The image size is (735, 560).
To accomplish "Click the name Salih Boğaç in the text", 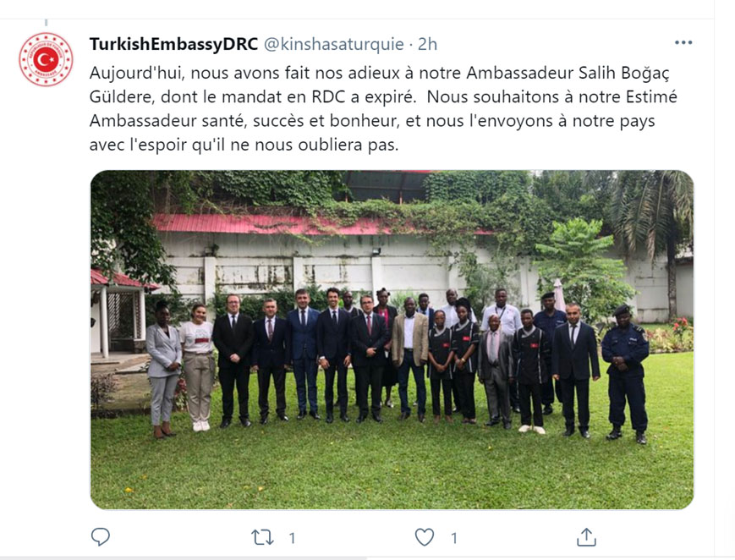I will (x=623, y=73).
